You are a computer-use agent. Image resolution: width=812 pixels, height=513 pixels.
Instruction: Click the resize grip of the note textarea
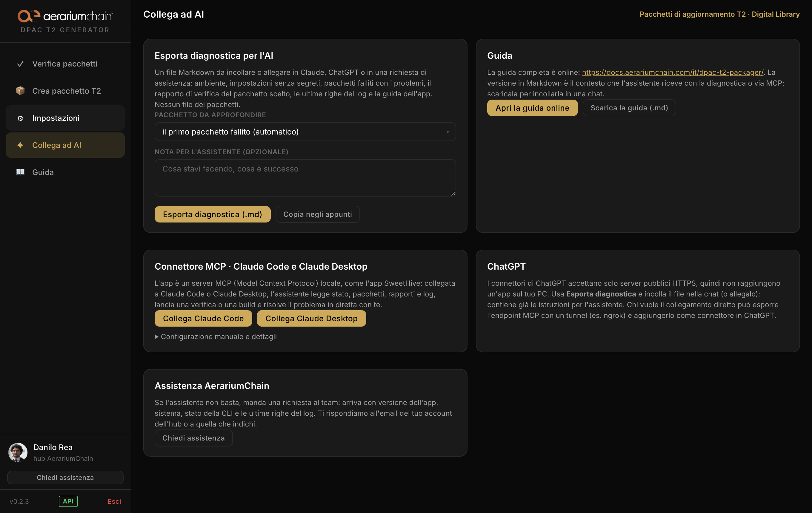[x=453, y=193]
